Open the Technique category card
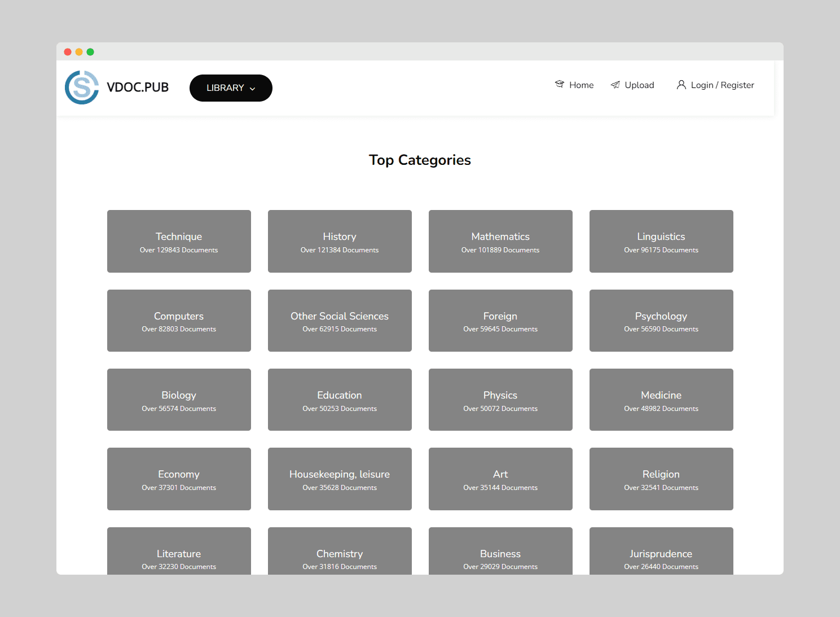This screenshot has width=840, height=617. point(179,242)
